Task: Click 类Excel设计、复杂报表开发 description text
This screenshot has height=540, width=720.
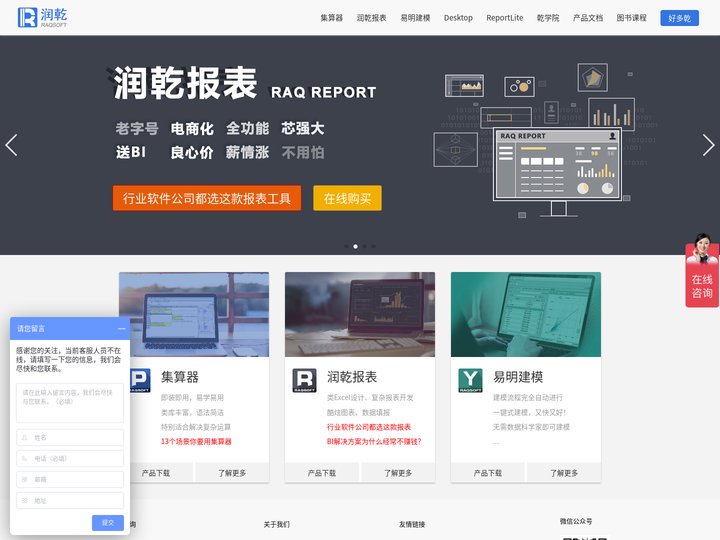Action: 370,398
